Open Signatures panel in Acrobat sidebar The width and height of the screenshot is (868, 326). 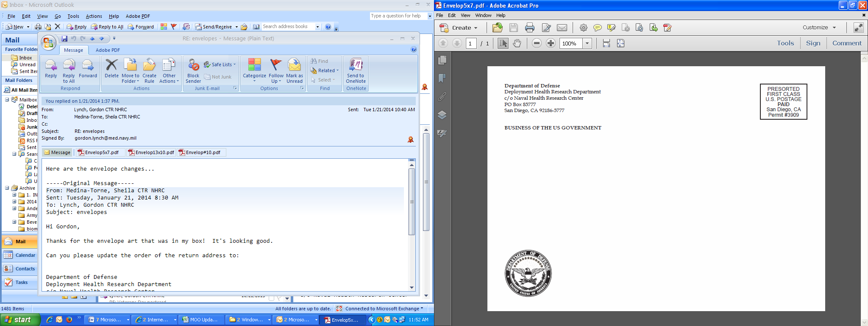coord(442,133)
